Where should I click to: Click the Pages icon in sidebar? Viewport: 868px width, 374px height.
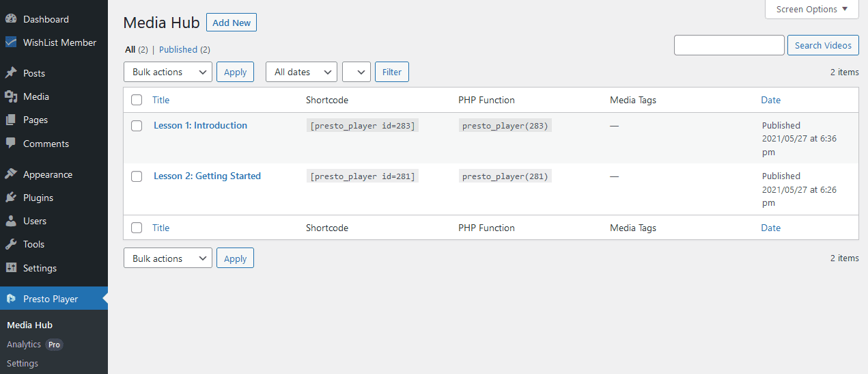11,120
